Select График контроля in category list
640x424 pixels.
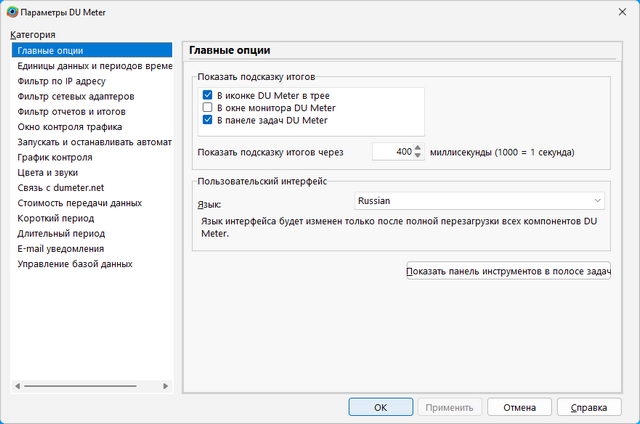coord(55,157)
